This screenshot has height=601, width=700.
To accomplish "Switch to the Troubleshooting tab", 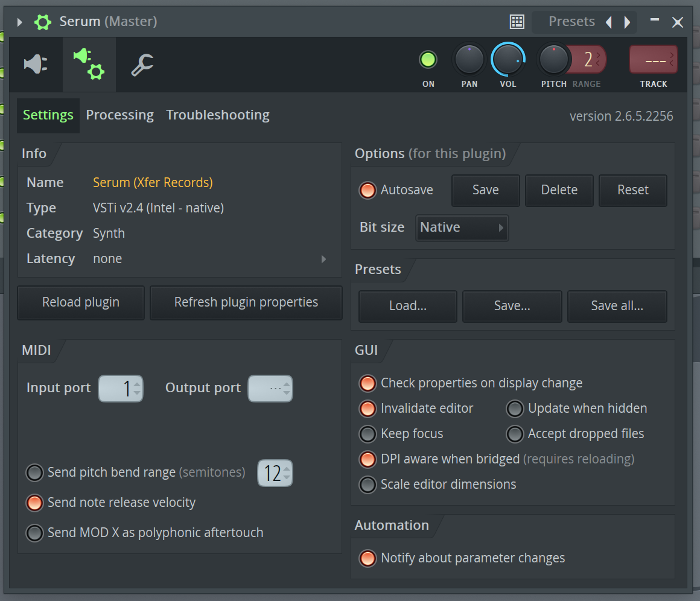I will [x=218, y=115].
